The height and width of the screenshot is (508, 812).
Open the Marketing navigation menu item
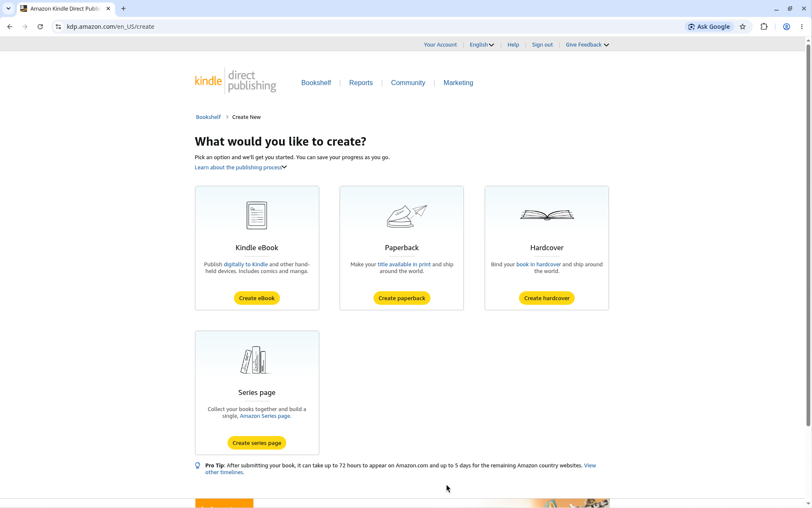[458, 83]
